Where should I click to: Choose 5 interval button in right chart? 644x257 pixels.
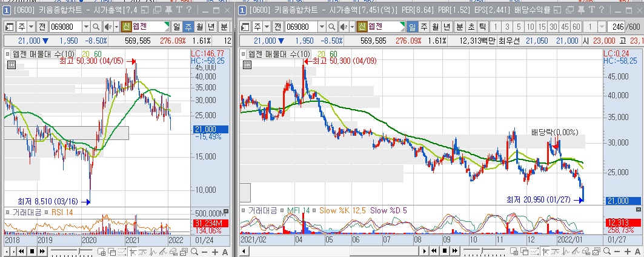(519, 27)
